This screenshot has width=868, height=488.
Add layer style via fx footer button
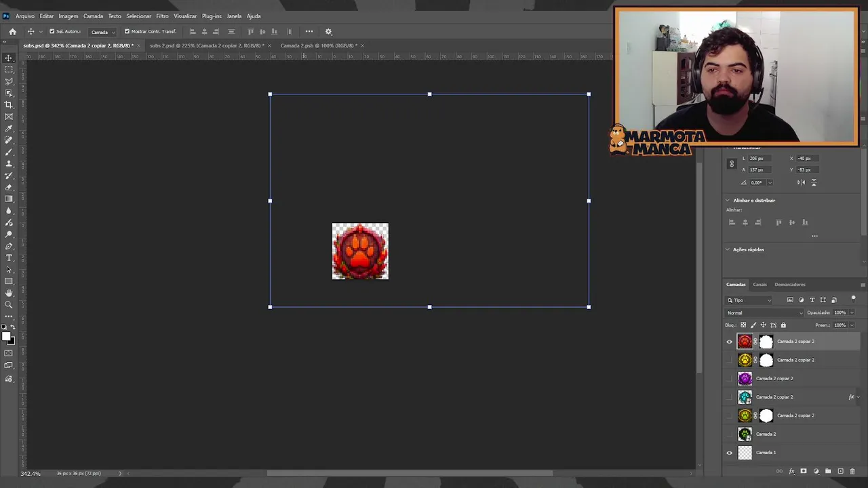[791, 471]
